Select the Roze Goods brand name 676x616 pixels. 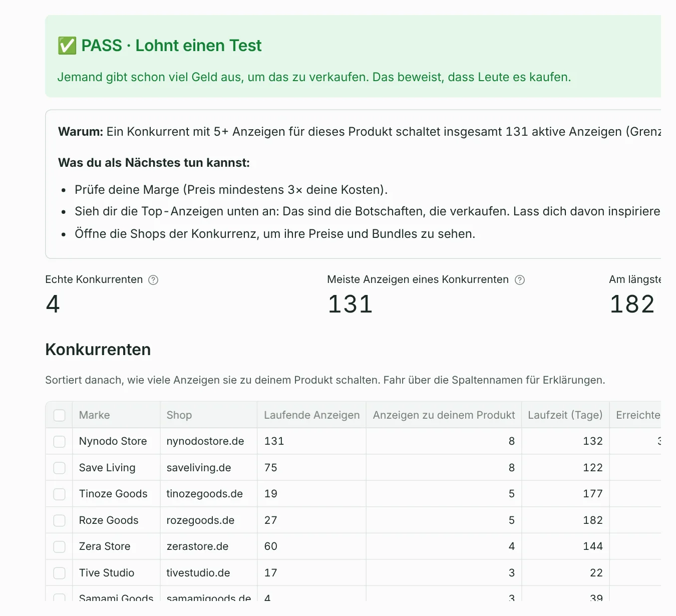(109, 520)
